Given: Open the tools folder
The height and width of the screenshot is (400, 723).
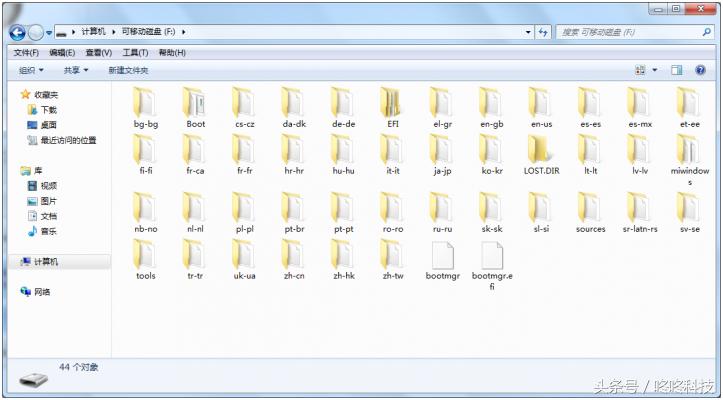Looking at the screenshot, I should click(x=146, y=259).
